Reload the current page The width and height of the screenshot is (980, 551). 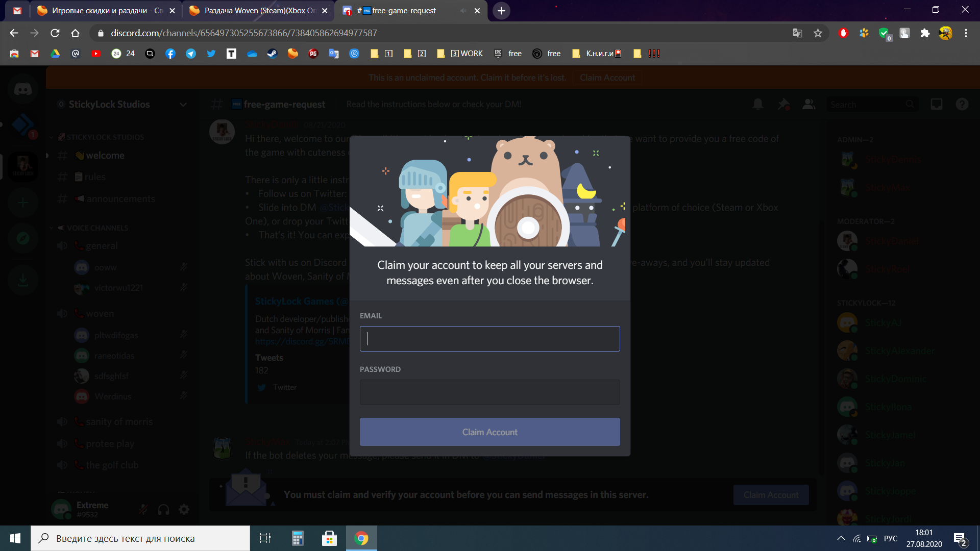click(55, 33)
